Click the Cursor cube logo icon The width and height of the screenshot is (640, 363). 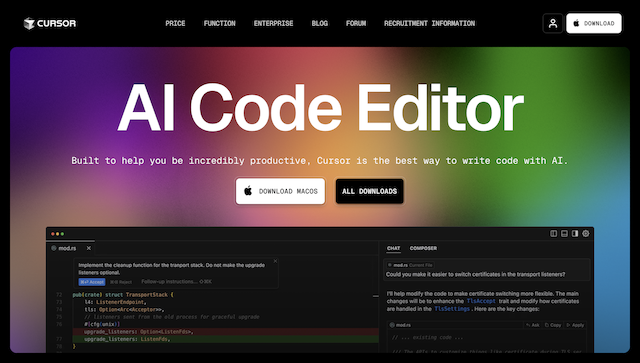(x=29, y=24)
